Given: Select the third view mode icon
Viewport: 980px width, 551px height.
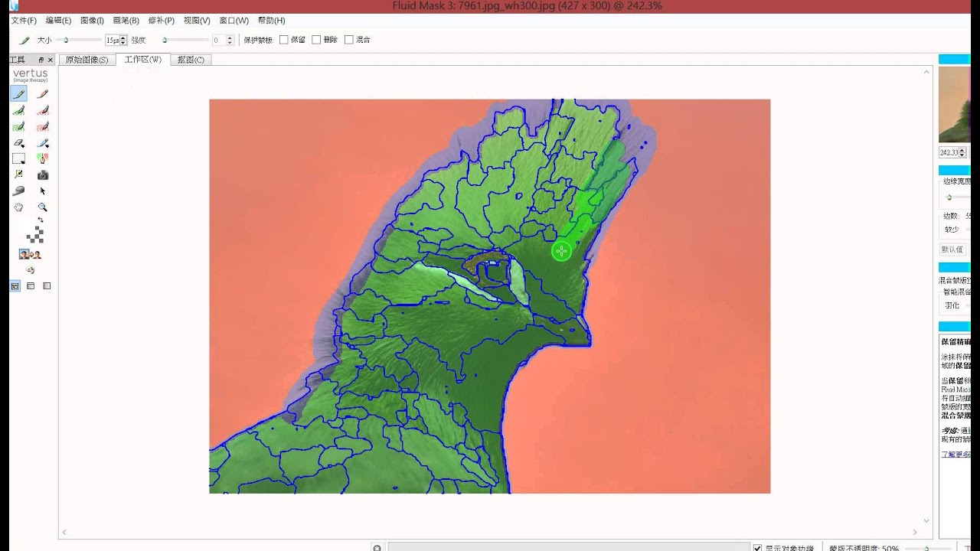Looking at the screenshot, I should click(x=47, y=285).
